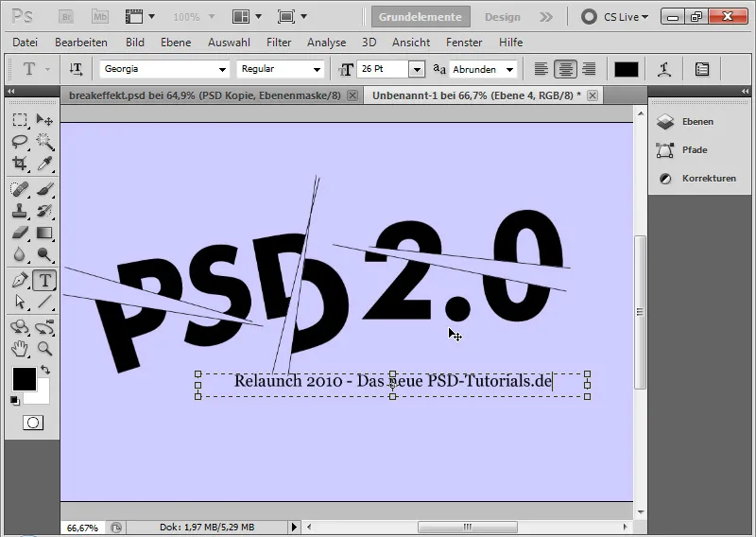
Task: Click the text color swatch in options bar
Action: (x=626, y=69)
